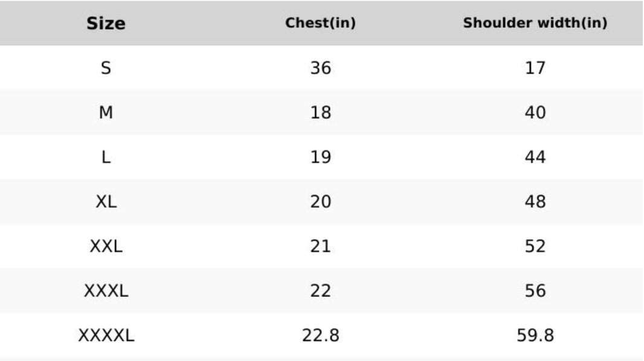Click chest value 36 for size S

point(320,68)
